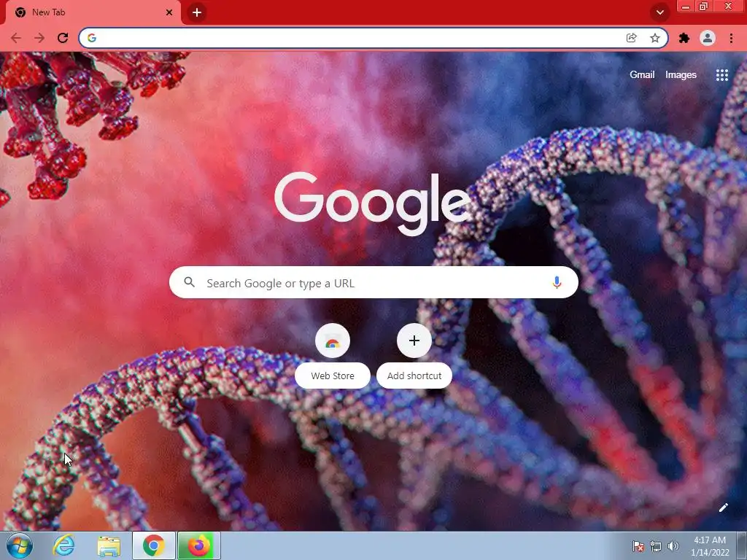Minimize the Chrome window
This screenshot has width=747, height=560.
[686, 6]
